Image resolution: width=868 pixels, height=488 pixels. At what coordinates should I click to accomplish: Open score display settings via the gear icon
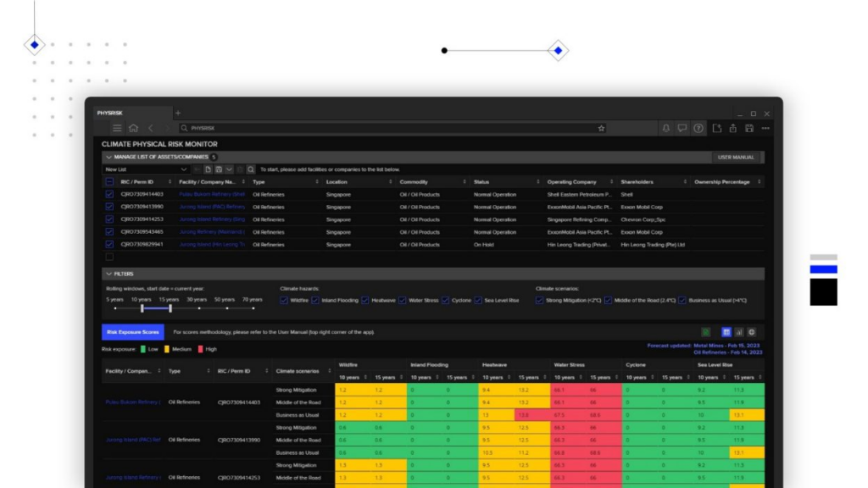click(x=752, y=331)
